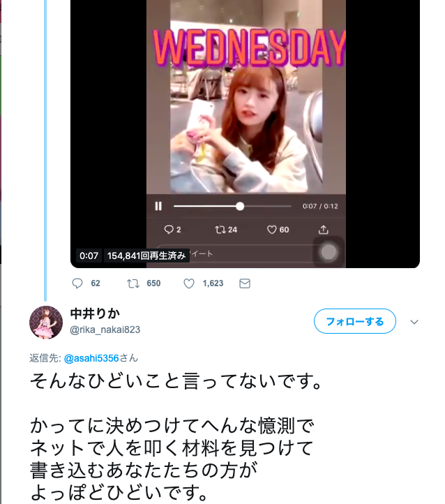The image size is (445, 504).
Task: Pause the playing video
Action: [x=158, y=206]
